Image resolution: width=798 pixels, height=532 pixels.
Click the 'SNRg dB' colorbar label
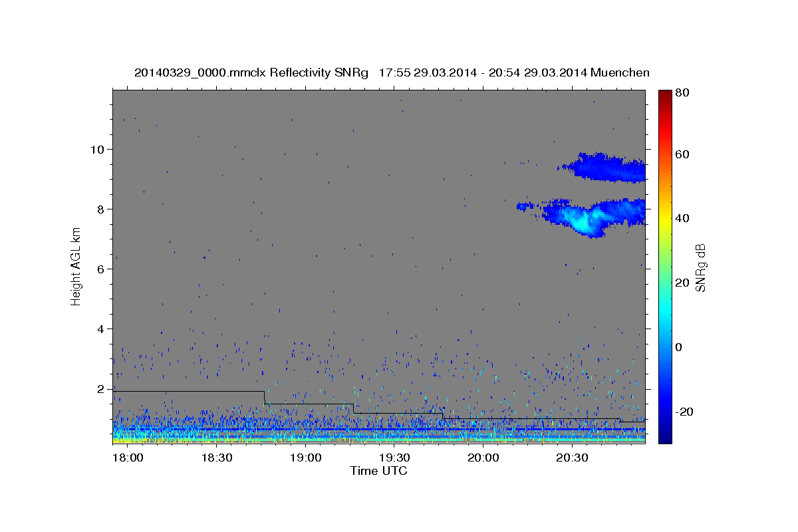[x=700, y=267]
